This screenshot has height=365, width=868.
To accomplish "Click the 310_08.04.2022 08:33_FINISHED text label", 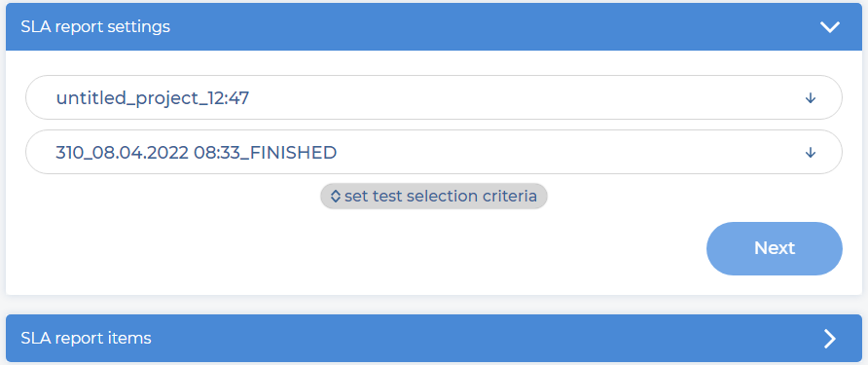I will (x=197, y=152).
